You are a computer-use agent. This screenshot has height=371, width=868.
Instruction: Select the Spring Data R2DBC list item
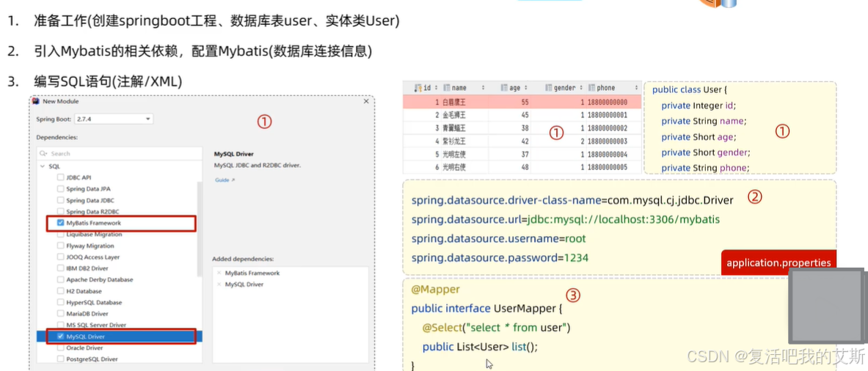[x=92, y=212]
